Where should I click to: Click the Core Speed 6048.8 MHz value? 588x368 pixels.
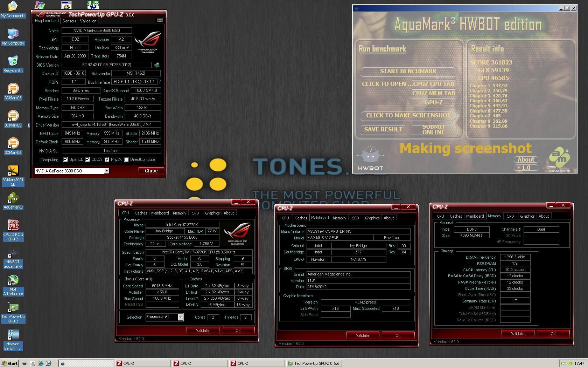click(162, 286)
